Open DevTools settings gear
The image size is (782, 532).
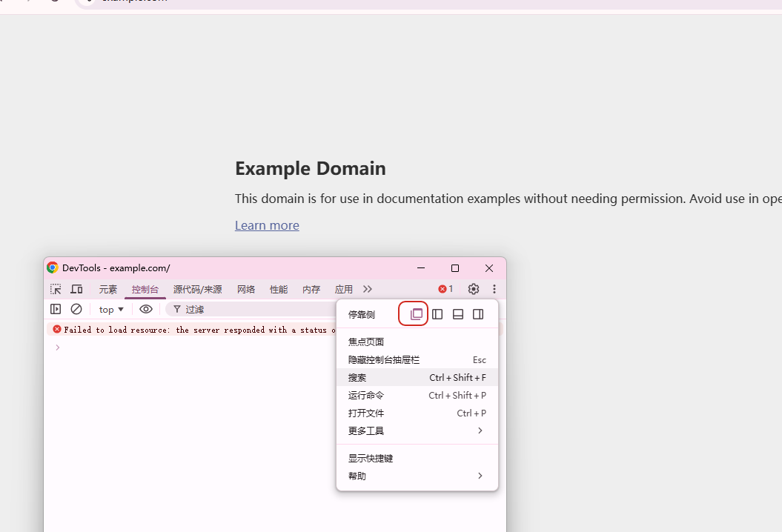coord(474,289)
